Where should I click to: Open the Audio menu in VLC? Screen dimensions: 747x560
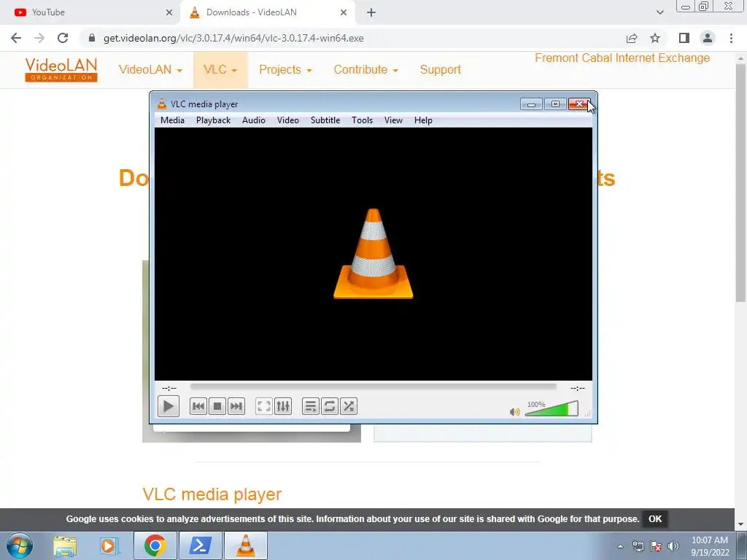coord(254,120)
